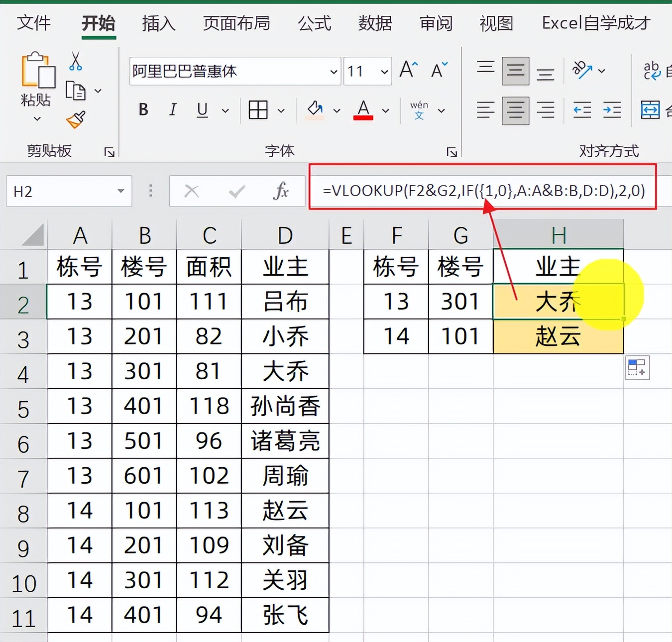Cancel formula entry X button

[x=191, y=191]
